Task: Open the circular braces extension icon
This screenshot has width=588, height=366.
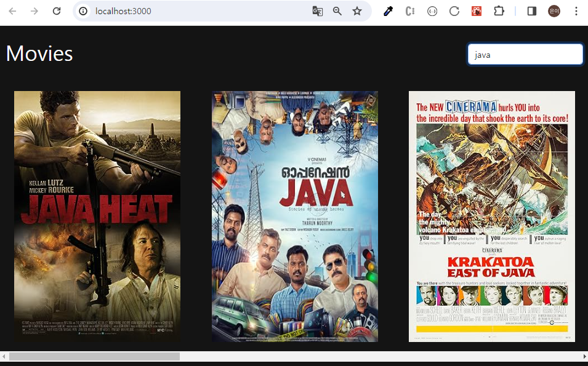Action: [432, 11]
